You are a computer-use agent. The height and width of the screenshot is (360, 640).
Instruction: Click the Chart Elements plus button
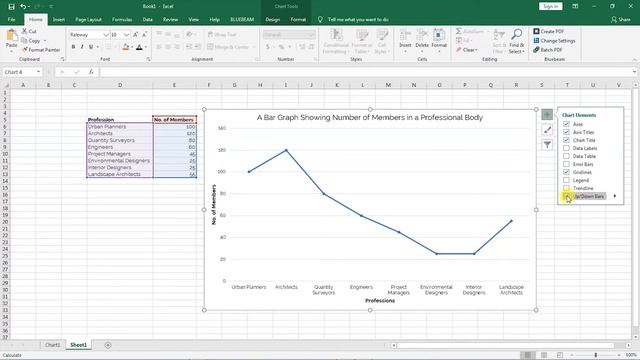547,115
